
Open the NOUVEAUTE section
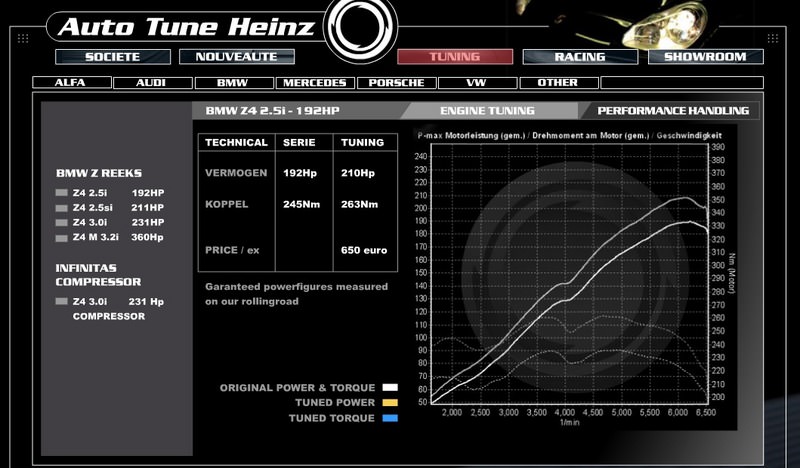coord(237,57)
